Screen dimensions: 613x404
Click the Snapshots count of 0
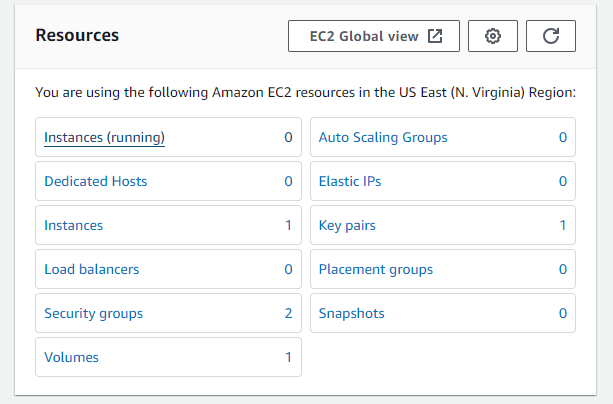(563, 313)
